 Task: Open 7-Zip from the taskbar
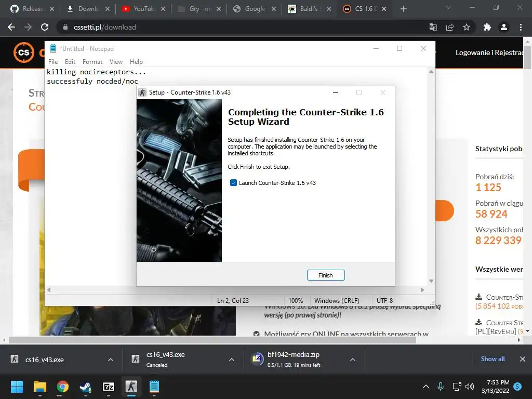pyautogui.click(x=108, y=387)
